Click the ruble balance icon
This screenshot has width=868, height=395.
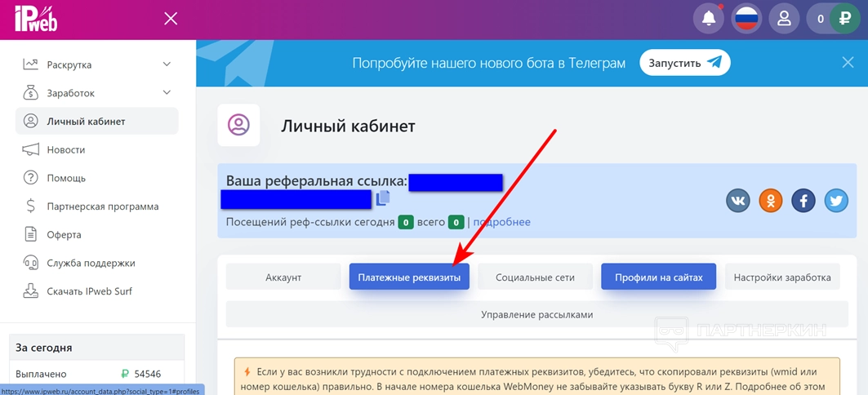[x=844, y=19]
